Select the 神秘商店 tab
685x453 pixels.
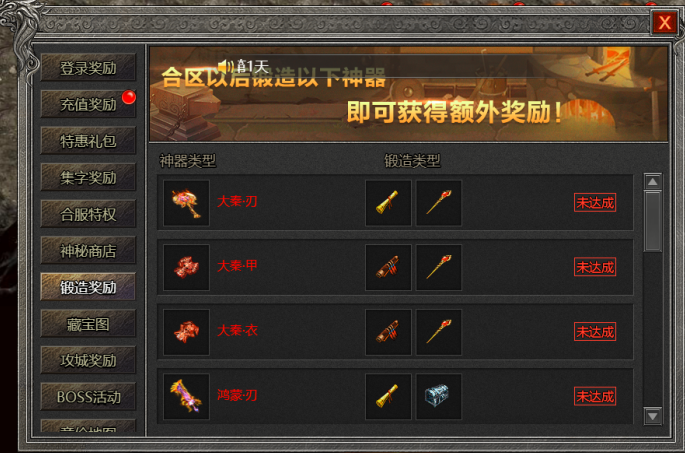tap(88, 251)
